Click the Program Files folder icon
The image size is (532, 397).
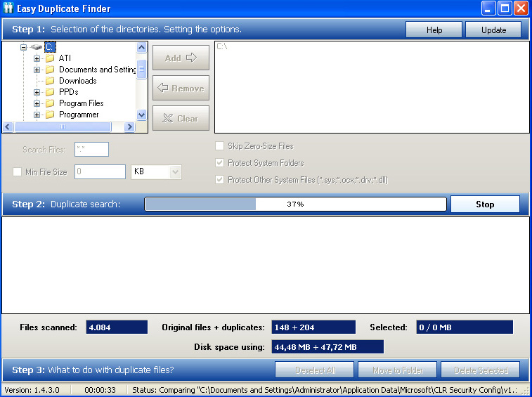coord(50,103)
